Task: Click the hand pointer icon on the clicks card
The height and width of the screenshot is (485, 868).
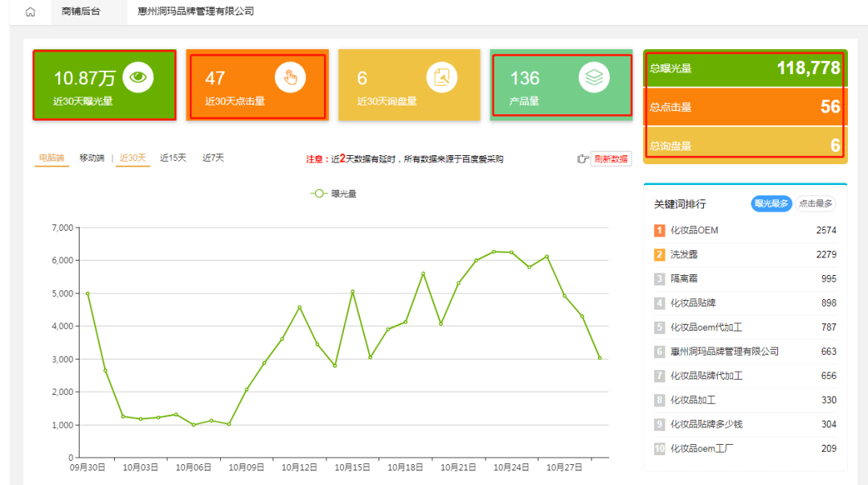Action: coord(290,77)
